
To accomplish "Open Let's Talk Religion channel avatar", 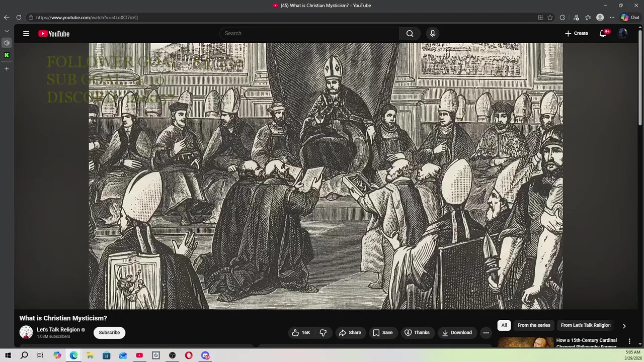I will pos(26,332).
